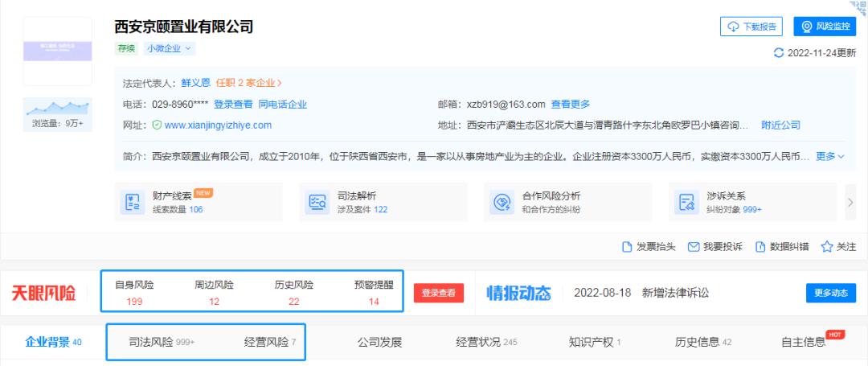Image resolution: width=868 pixels, height=366 pixels.
Task: Click the 浏览量 9万+ chart
Action: [58, 114]
